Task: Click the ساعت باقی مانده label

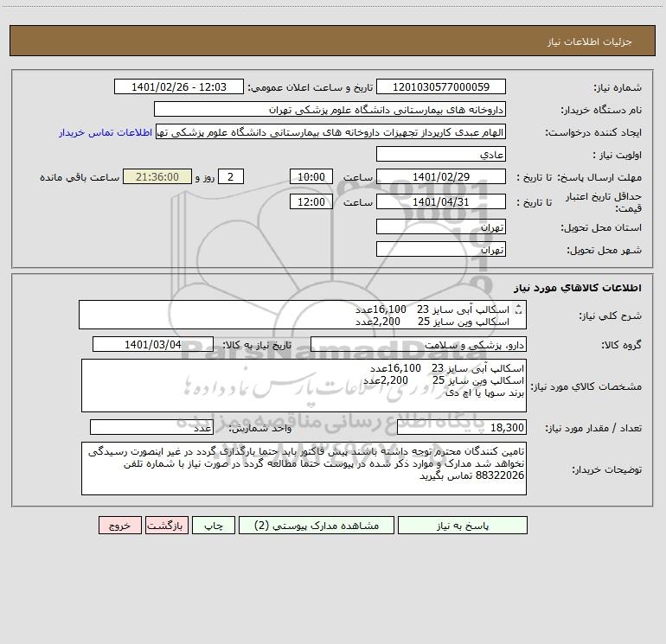Action: point(80,177)
